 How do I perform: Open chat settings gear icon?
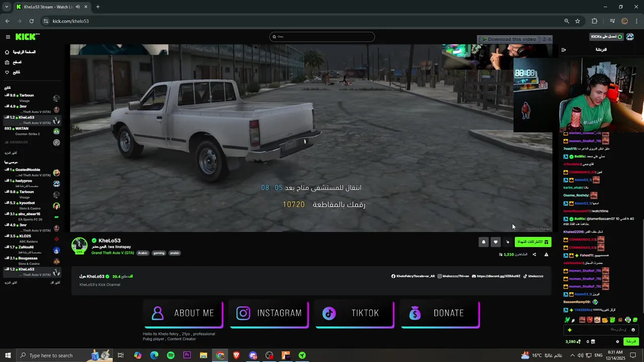pyautogui.click(x=617, y=341)
